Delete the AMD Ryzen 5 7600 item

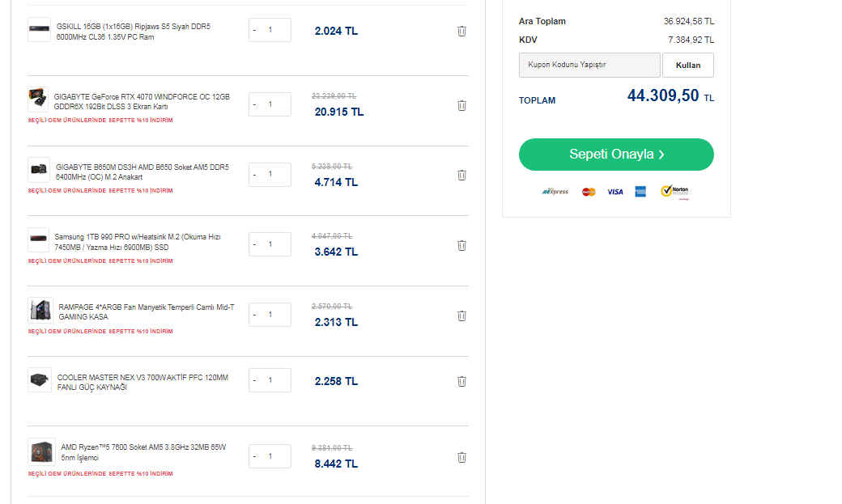pos(461,457)
